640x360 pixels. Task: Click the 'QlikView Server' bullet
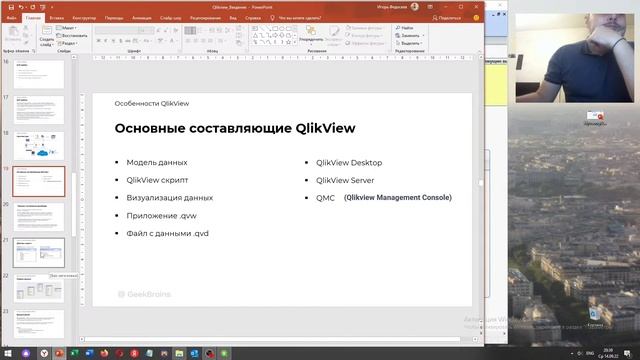(345, 180)
